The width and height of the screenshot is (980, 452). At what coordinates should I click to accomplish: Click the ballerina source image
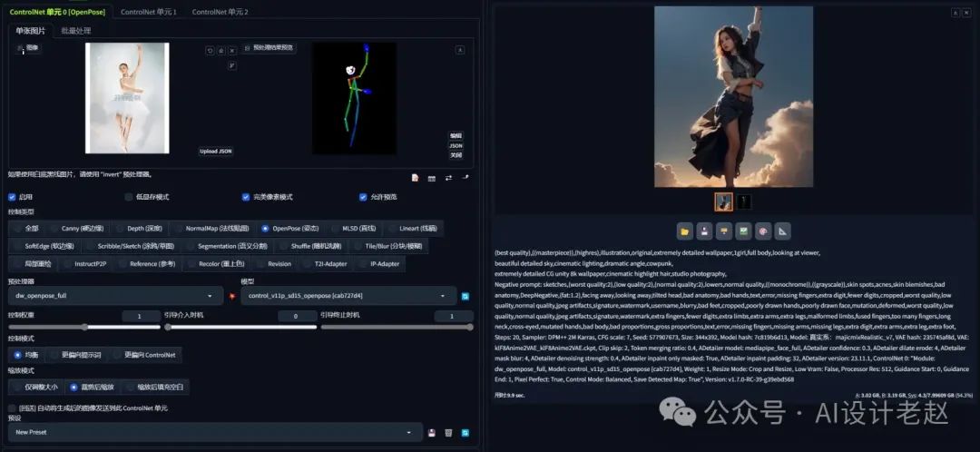pos(128,97)
